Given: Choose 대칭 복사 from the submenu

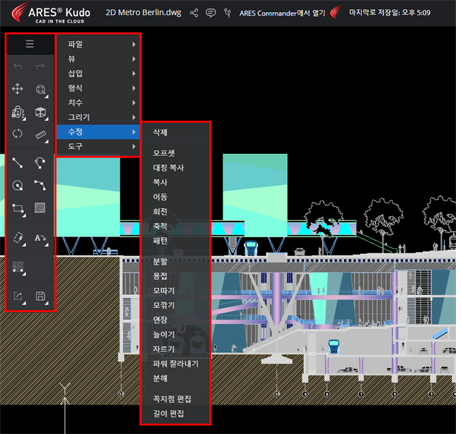Looking at the screenshot, I should pos(176,168).
